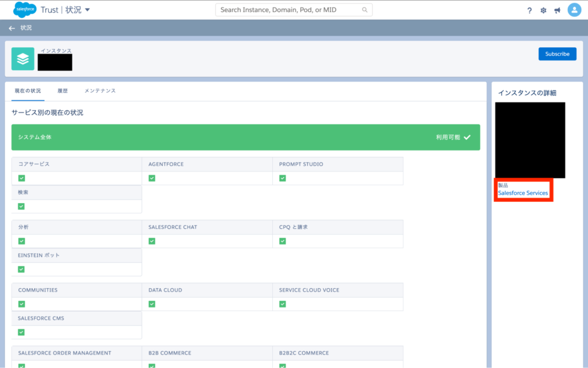This screenshot has width=588, height=368.
Task: Click the green check under SALESFORCE CHAT
Action: (152, 241)
